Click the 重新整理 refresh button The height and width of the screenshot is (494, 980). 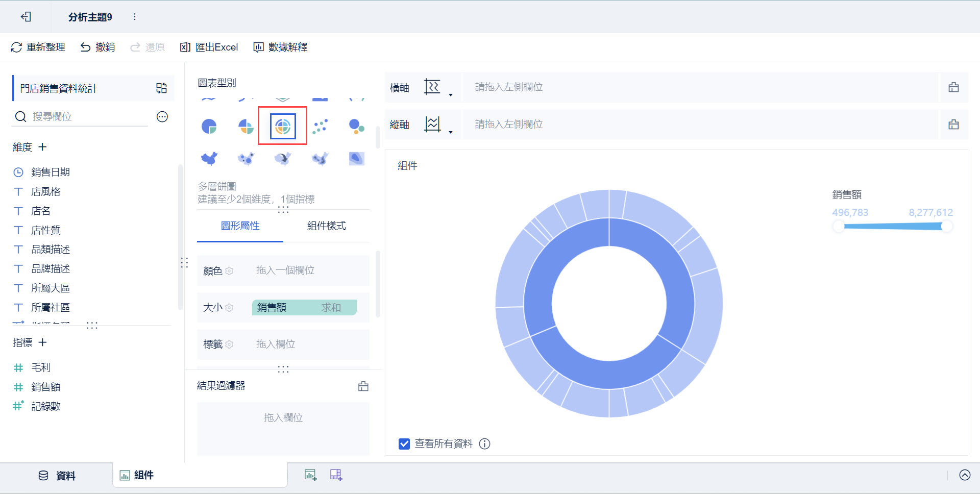38,47
